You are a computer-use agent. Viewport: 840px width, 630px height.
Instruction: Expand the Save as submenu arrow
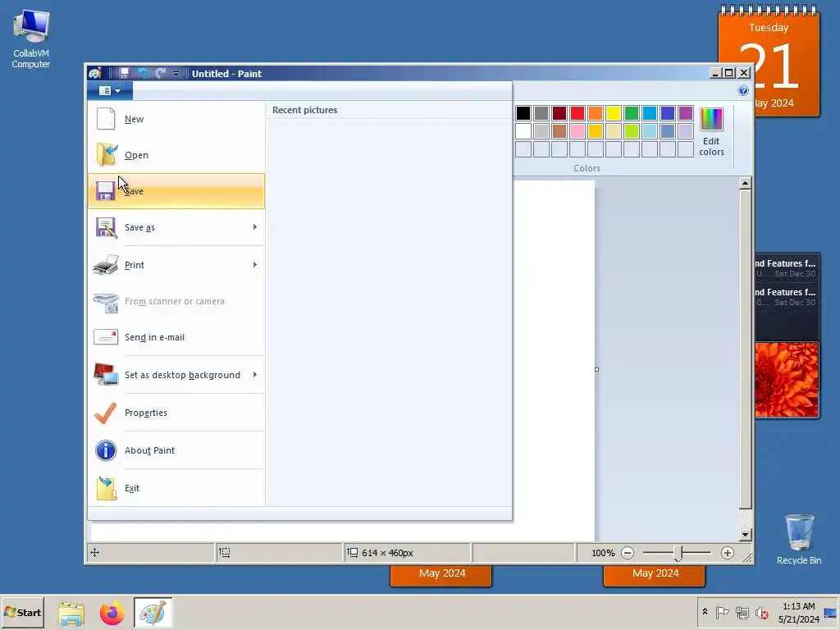pos(255,227)
